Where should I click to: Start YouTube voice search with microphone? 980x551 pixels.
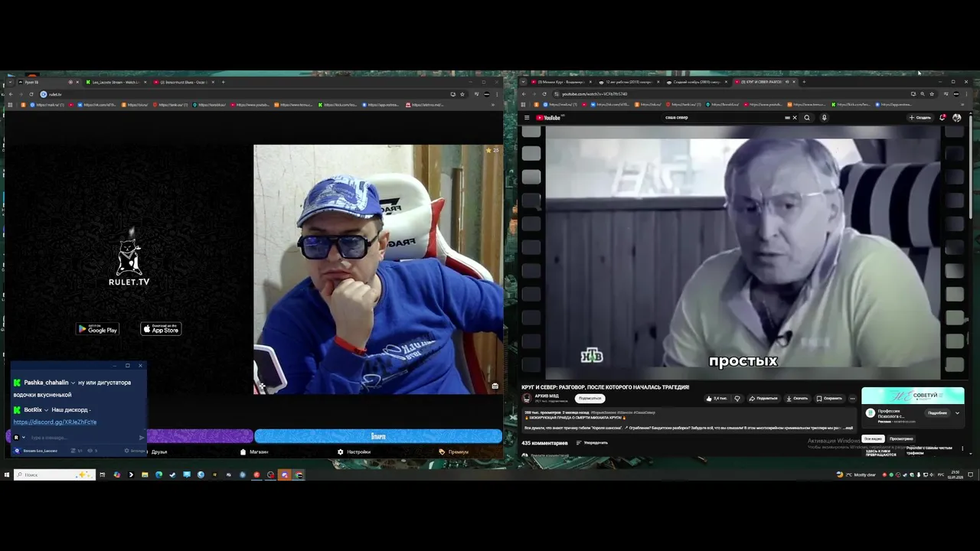[824, 118]
